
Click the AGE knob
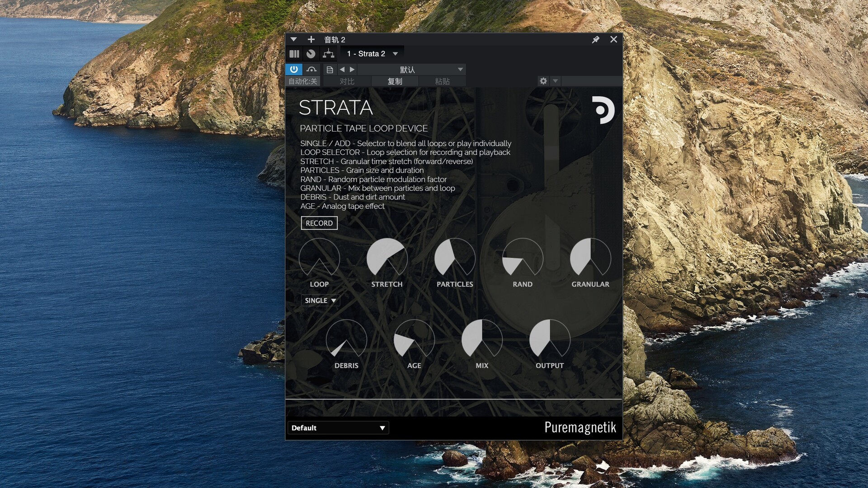414,339
